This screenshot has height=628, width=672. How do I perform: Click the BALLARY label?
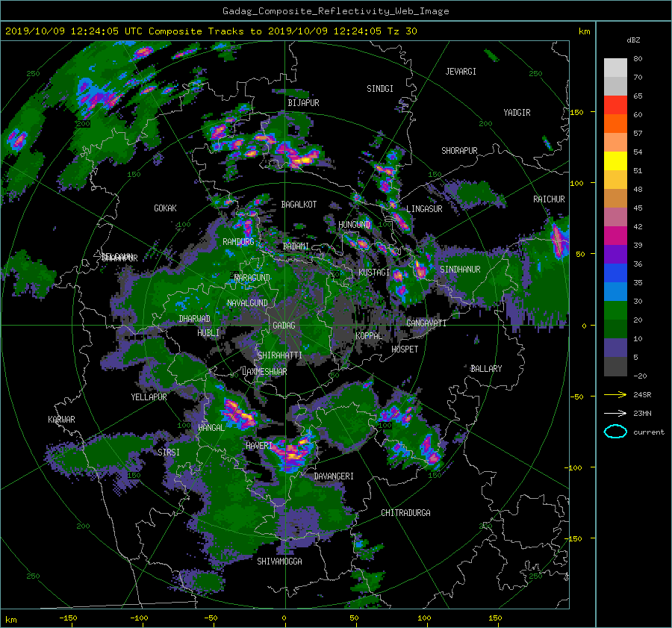click(x=486, y=369)
